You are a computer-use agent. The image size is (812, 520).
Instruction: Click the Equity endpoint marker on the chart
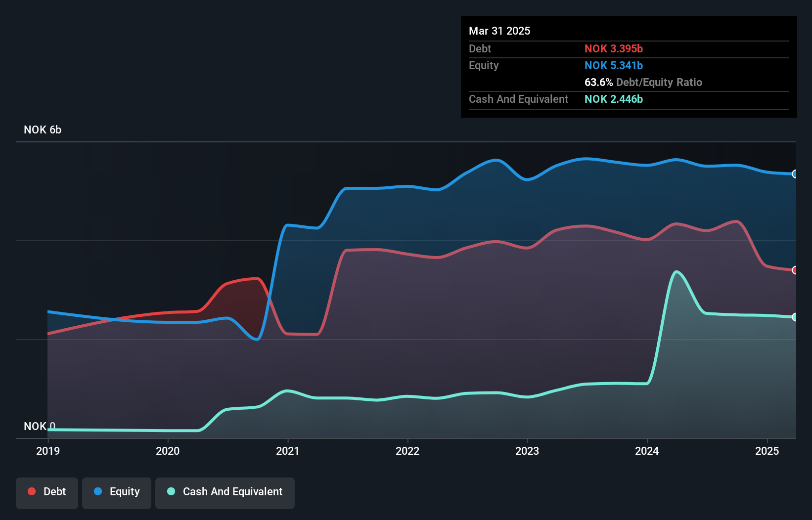pos(795,174)
